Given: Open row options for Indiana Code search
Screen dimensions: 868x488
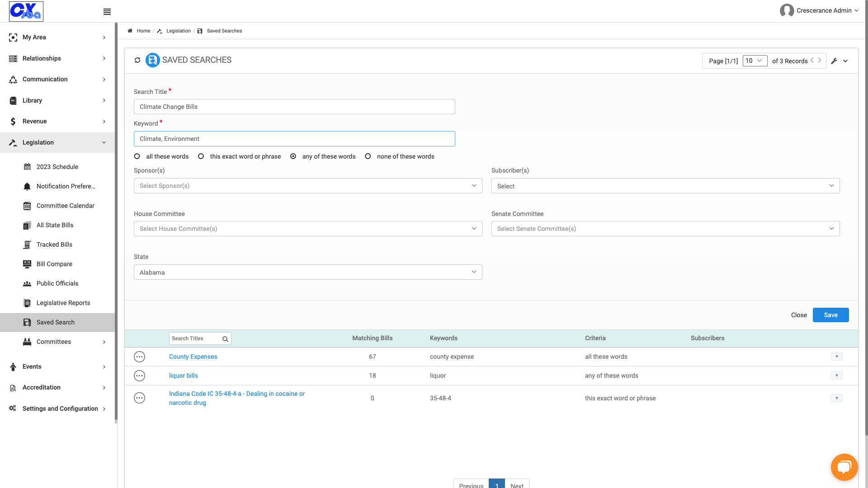Looking at the screenshot, I should point(140,398).
